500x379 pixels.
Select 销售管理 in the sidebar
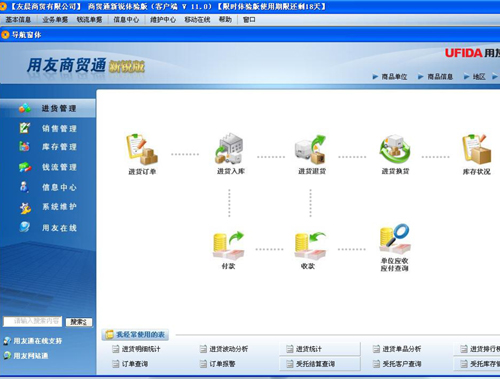coord(59,128)
